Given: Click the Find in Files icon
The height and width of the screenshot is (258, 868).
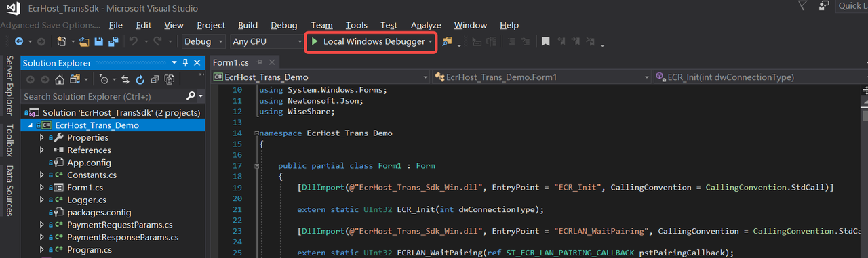Looking at the screenshot, I should pos(447,41).
